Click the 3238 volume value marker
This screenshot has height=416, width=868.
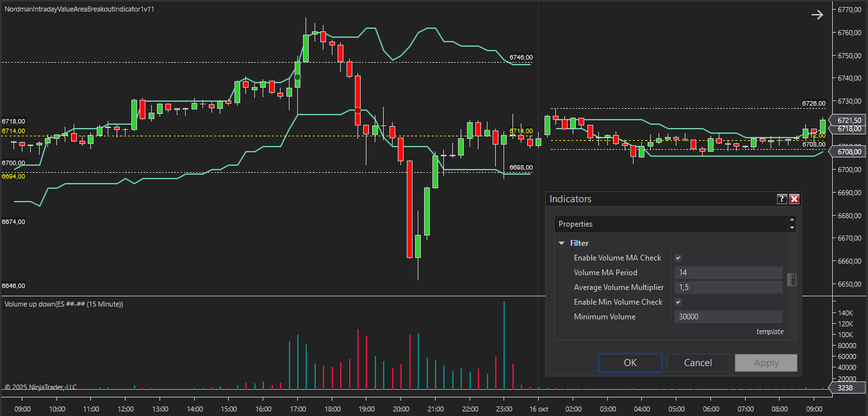[844, 388]
